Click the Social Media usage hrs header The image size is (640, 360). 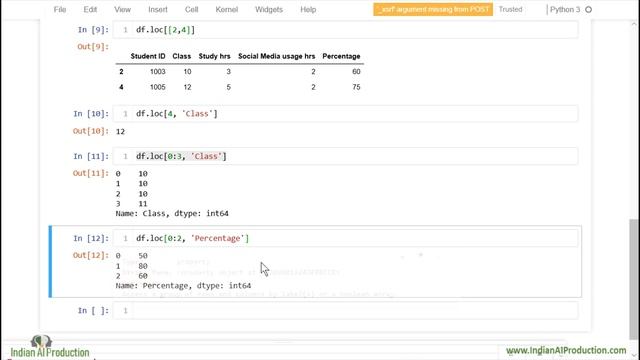(276, 56)
